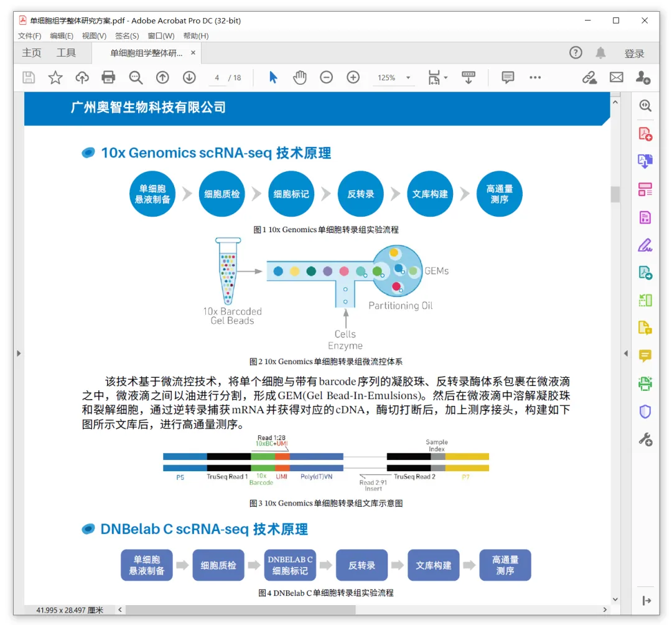This screenshot has height=625, width=672.
Task: Open the zoom level dropdown arrow
Action: [408, 78]
